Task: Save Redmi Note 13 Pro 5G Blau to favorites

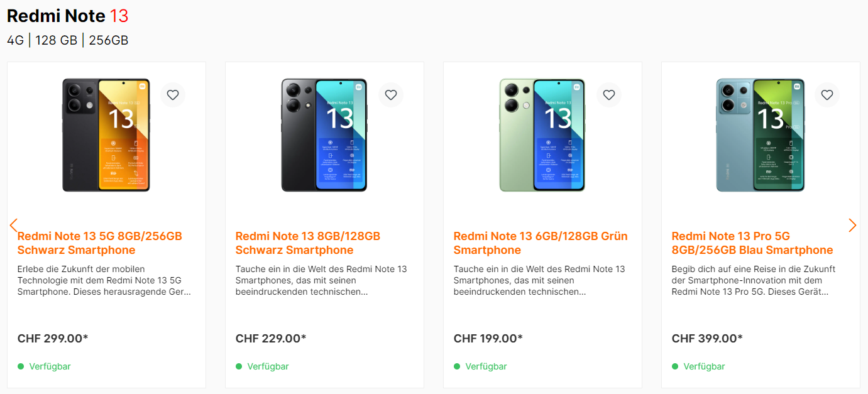Action: (827, 95)
